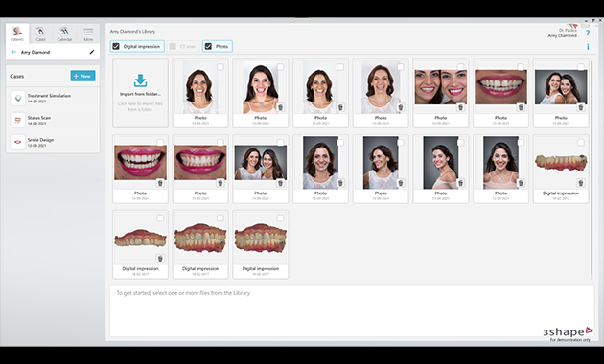604x364 pixels.
Task: Click the 'Import from folder...' label
Action: tap(140, 94)
